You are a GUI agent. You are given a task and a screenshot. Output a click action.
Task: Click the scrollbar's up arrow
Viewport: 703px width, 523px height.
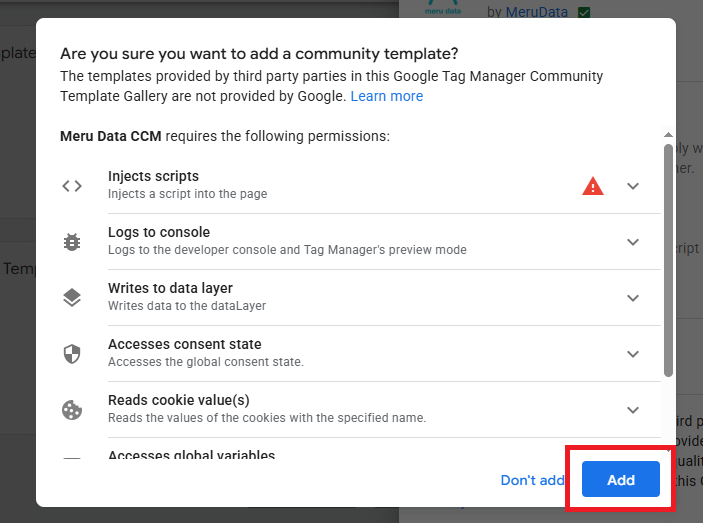tap(668, 134)
